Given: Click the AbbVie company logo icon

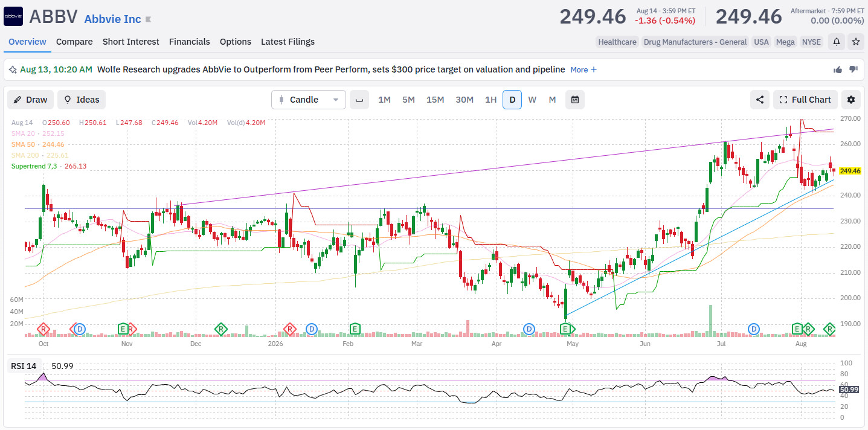Looking at the screenshot, I should click(x=13, y=16).
